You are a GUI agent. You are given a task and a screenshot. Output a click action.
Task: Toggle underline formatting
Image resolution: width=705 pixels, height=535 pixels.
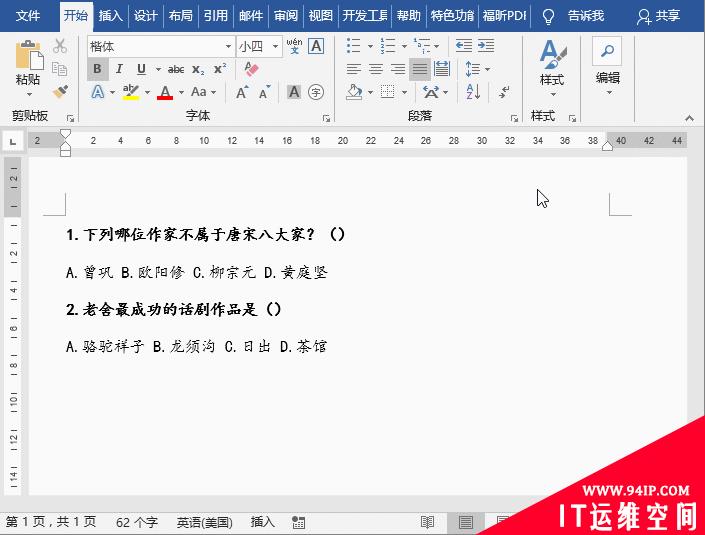pos(141,69)
